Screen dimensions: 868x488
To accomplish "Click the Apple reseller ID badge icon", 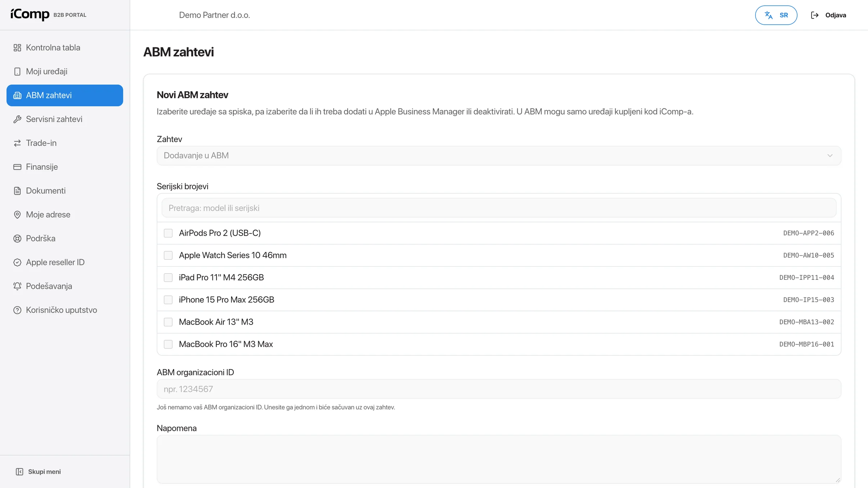I will [x=17, y=262].
